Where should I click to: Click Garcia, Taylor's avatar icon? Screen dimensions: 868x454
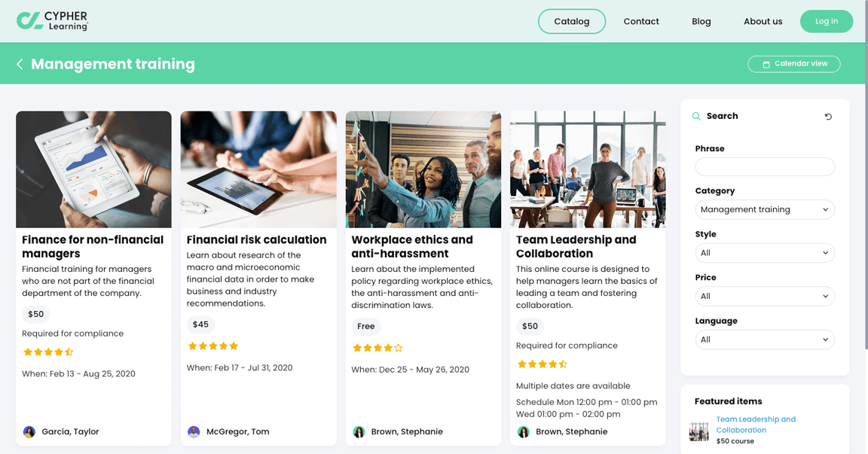(29, 431)
